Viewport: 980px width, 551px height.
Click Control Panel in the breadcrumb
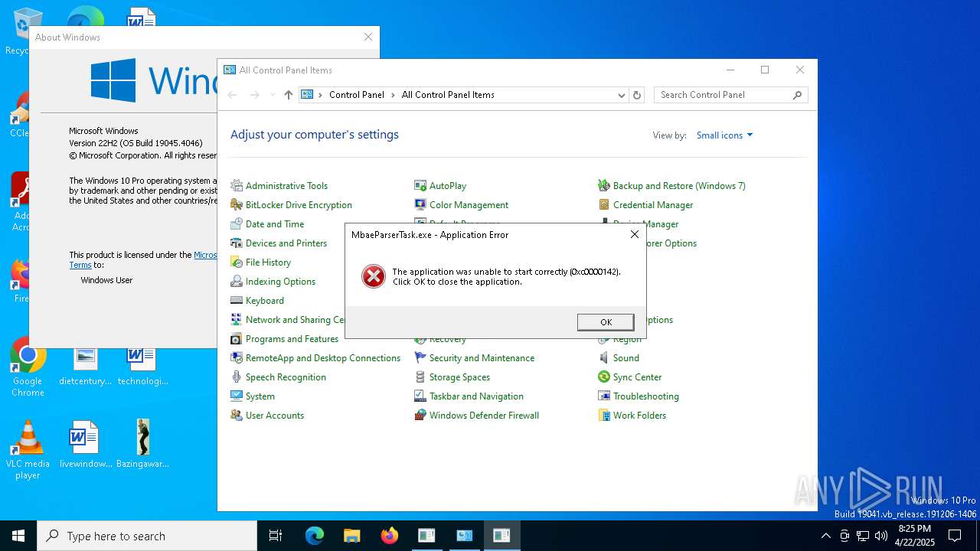(x=357, y=95)
